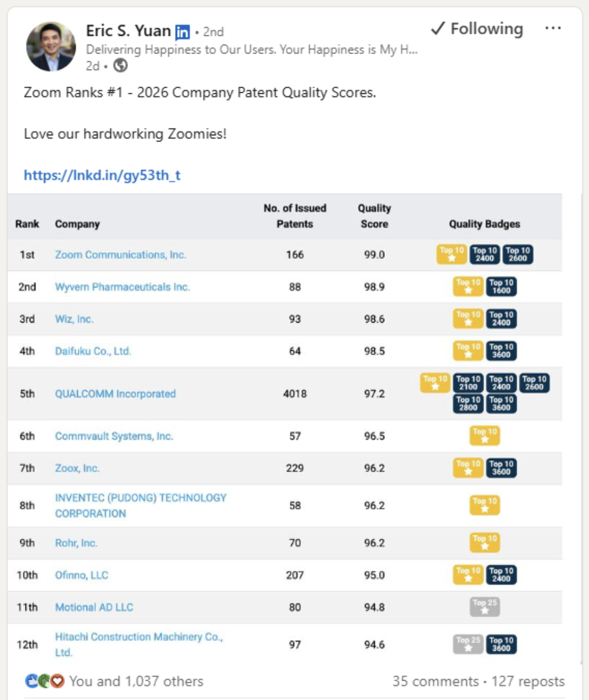
Task: Click the post reaction emoji icons
Action: coord(45,681)
